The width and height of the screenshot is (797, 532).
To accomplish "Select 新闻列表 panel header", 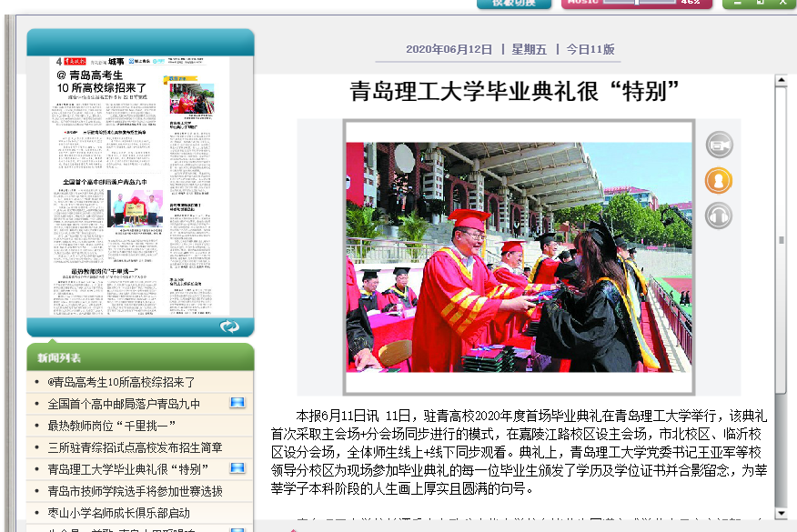I will [x=60, y=357].
